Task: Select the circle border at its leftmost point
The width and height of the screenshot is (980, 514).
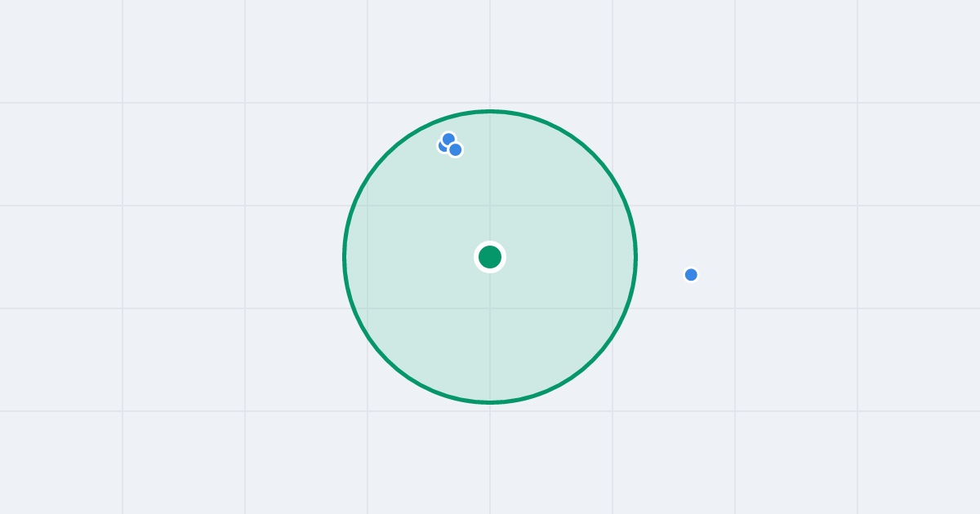Action: (x=344, y=257)
